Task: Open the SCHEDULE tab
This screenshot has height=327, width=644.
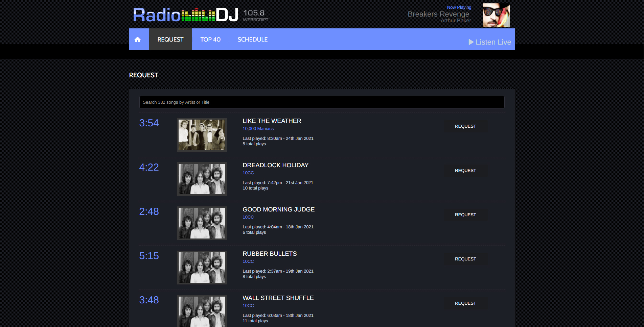Action: pyautogui.click(x=252, y=40)
